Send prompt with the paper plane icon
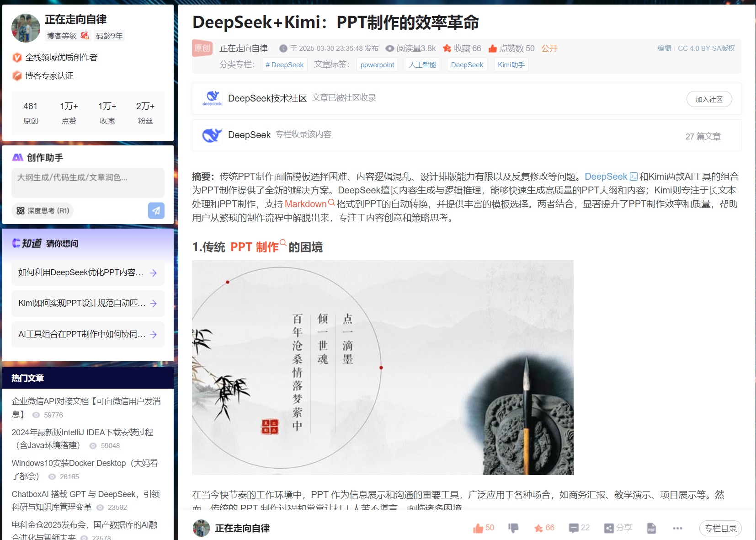This screenshot has height=540, width=756. tap(156, 211)
